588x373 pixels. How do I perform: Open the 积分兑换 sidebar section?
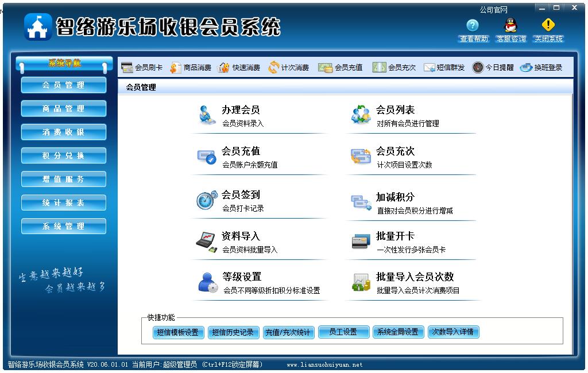(x=63, y=156)
